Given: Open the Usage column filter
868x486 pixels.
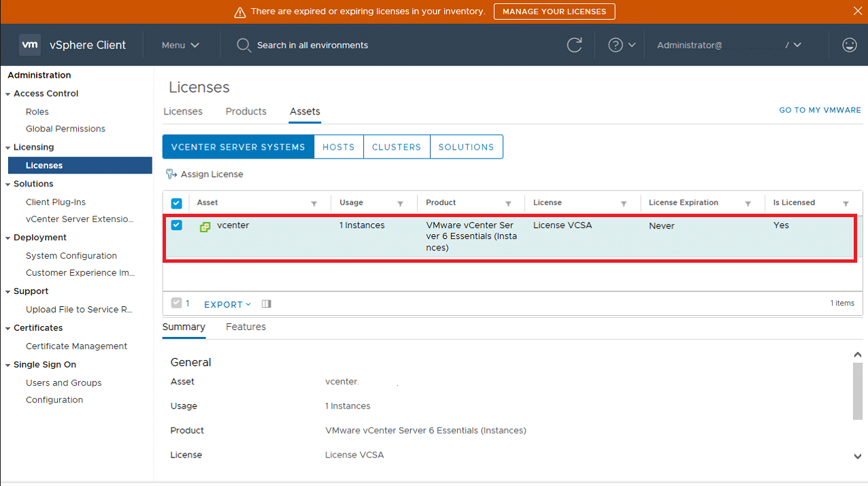Looking at the screenshot, I should 400,204.
